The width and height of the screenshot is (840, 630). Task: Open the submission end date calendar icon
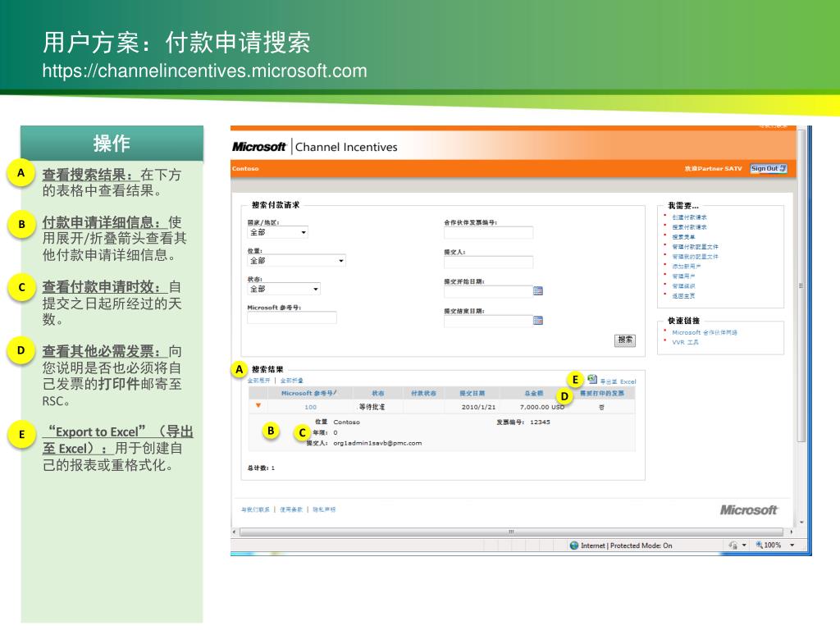[538, 321]
